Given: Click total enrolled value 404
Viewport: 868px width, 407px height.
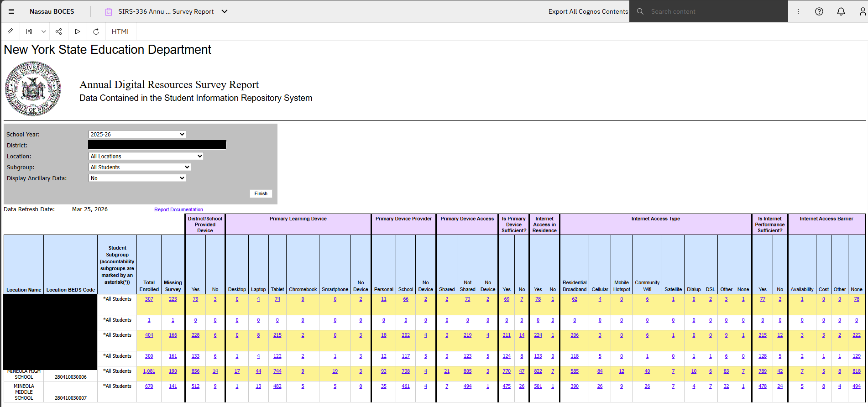Looking at the screenshot, I should (x=149, y=335).
